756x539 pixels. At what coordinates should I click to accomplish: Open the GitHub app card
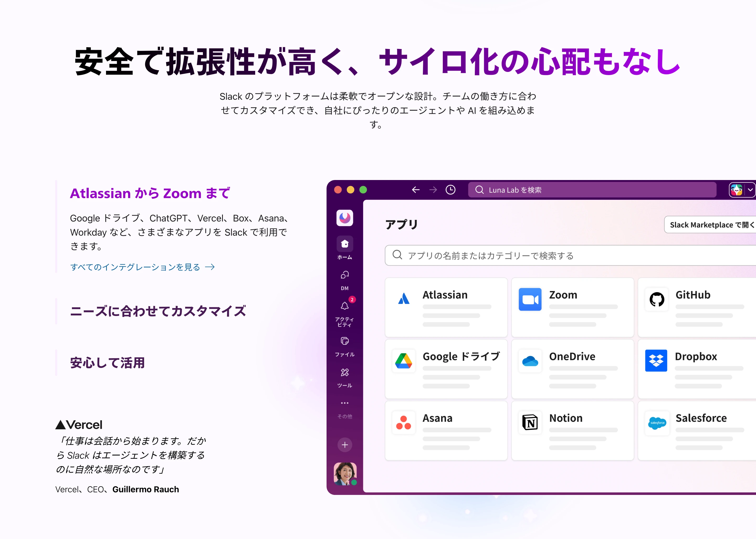point(697,307)
